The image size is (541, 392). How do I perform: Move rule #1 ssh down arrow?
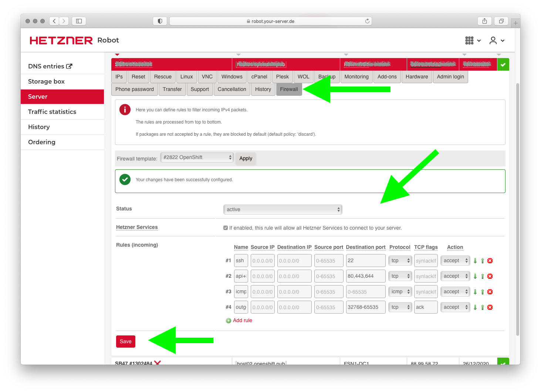[475, 261]
